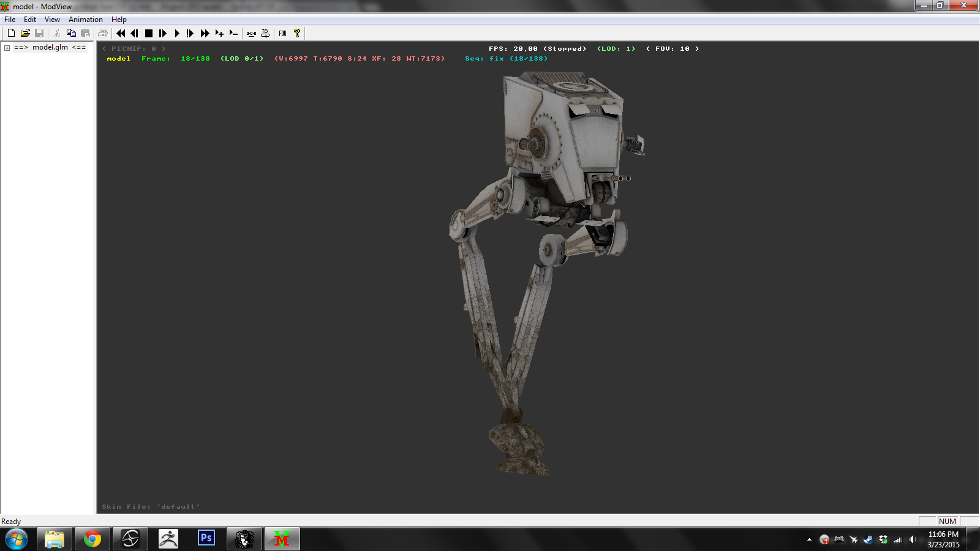The height and width of the screenshot is (551, 980).
Task: Click the Cut scissors icon
Action: point(57,33)
